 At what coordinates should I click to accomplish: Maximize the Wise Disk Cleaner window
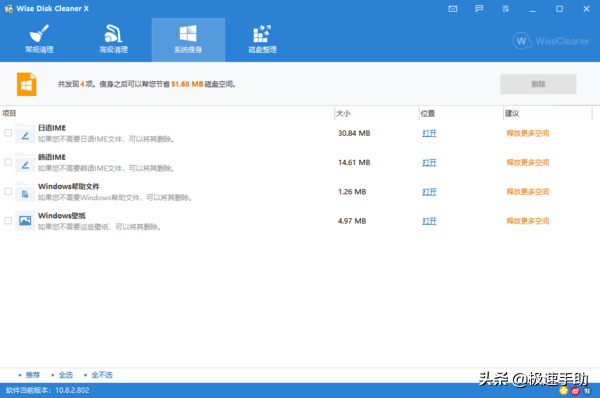point(559,9)
